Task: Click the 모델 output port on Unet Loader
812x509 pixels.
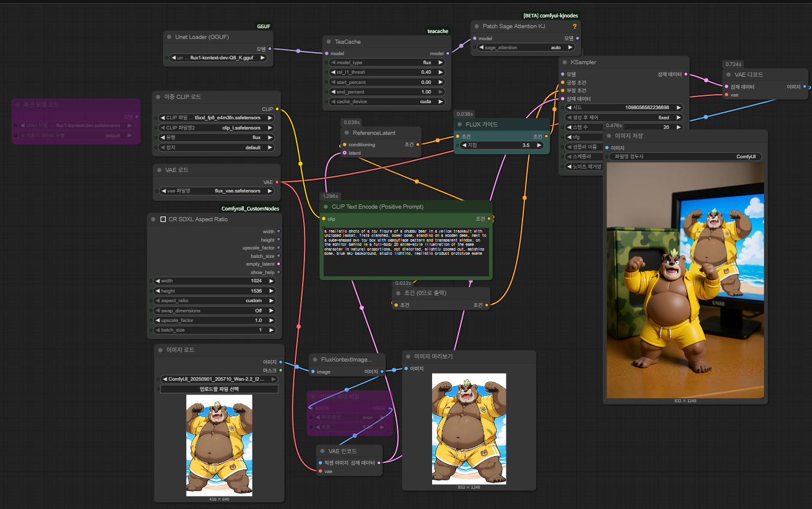Action: (x=270, y=49)
